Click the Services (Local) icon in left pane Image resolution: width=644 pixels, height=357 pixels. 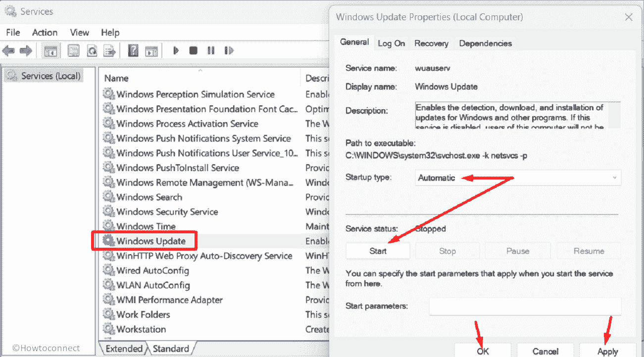pos(11,76)
